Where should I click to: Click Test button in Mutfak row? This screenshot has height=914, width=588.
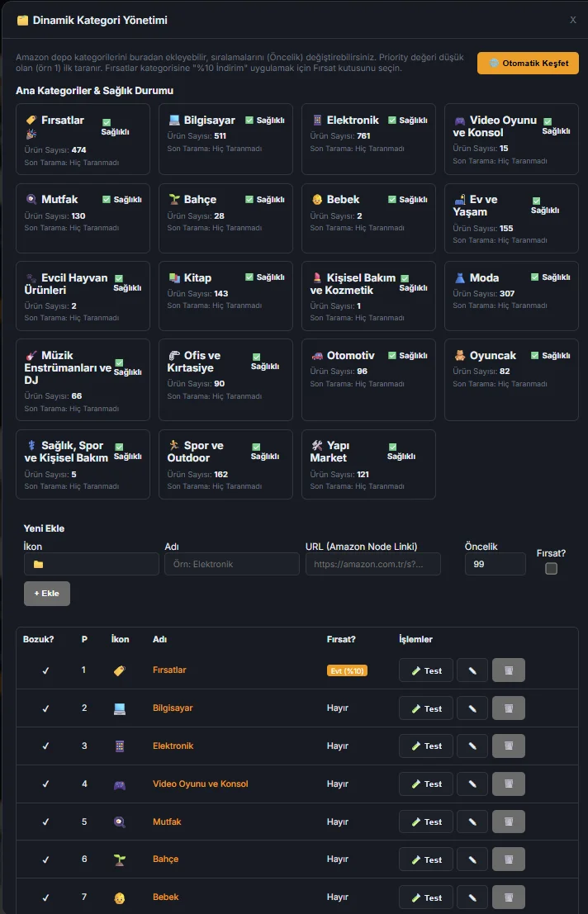click(x=426, y=822)
